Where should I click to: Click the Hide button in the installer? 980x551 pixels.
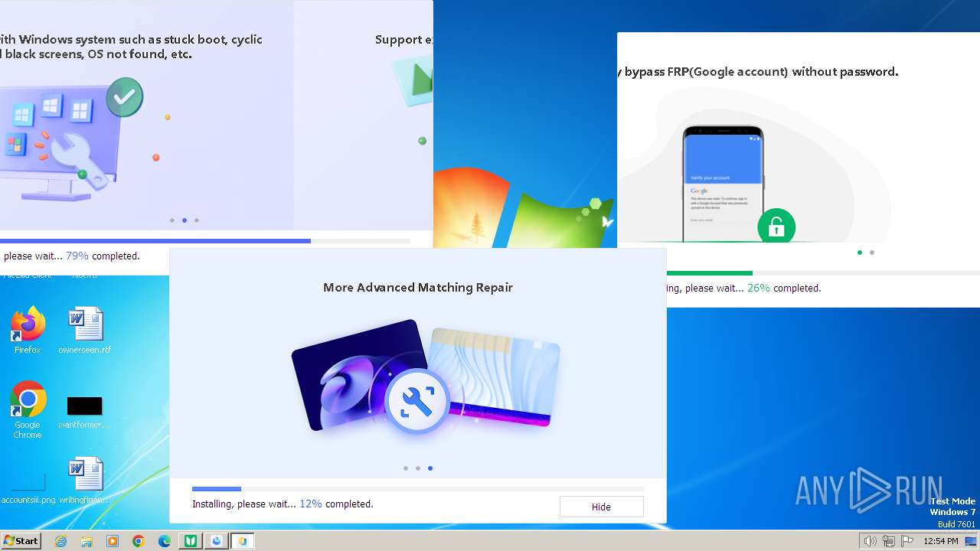click(x=601, y=507)
